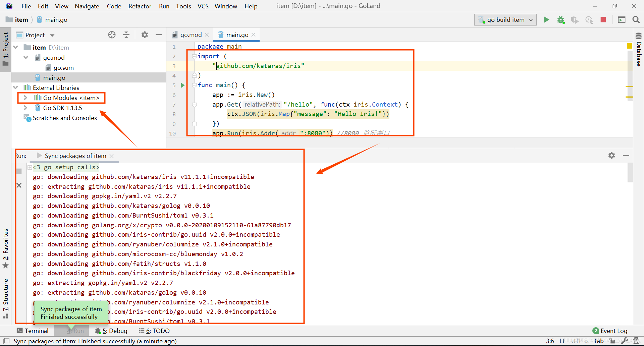
Task: Close the main.go tab
Action: [254, 35]
